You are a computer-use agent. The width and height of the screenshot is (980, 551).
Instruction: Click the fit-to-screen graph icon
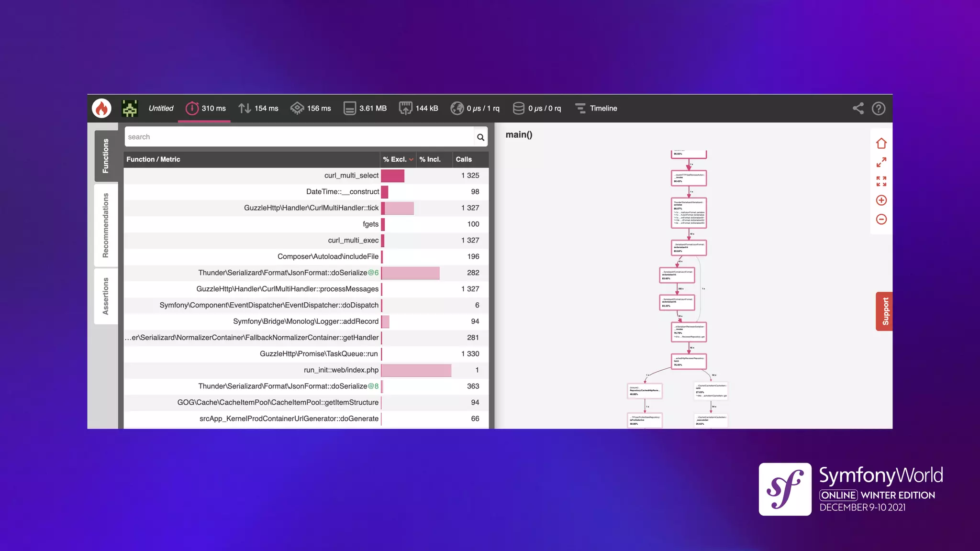coord(881,181)
